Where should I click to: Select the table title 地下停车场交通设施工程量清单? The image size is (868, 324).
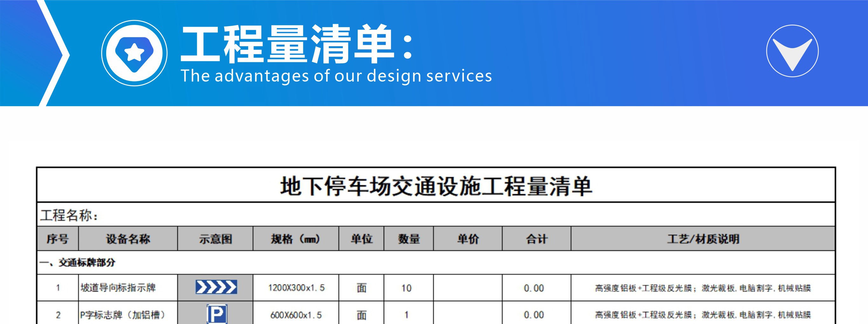coord(436,186)
